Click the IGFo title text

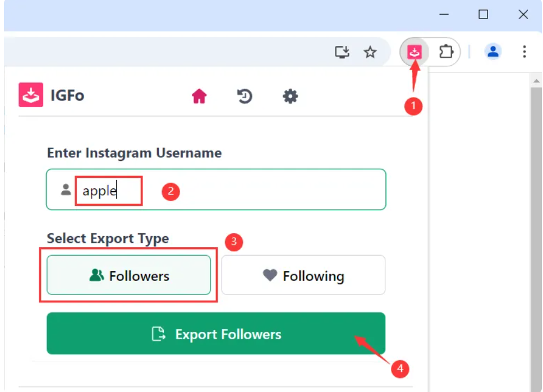(67, 95)
